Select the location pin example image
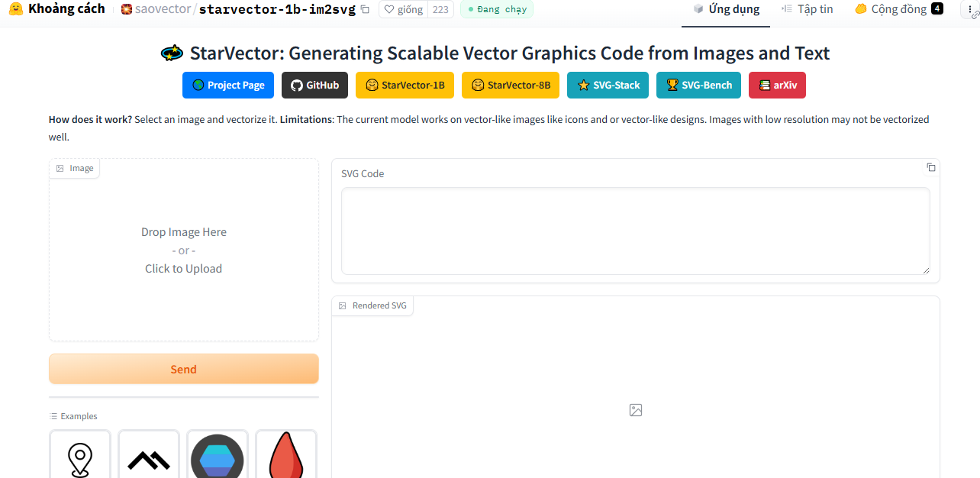This screenshot has width=980, height=478. [80, 457]
